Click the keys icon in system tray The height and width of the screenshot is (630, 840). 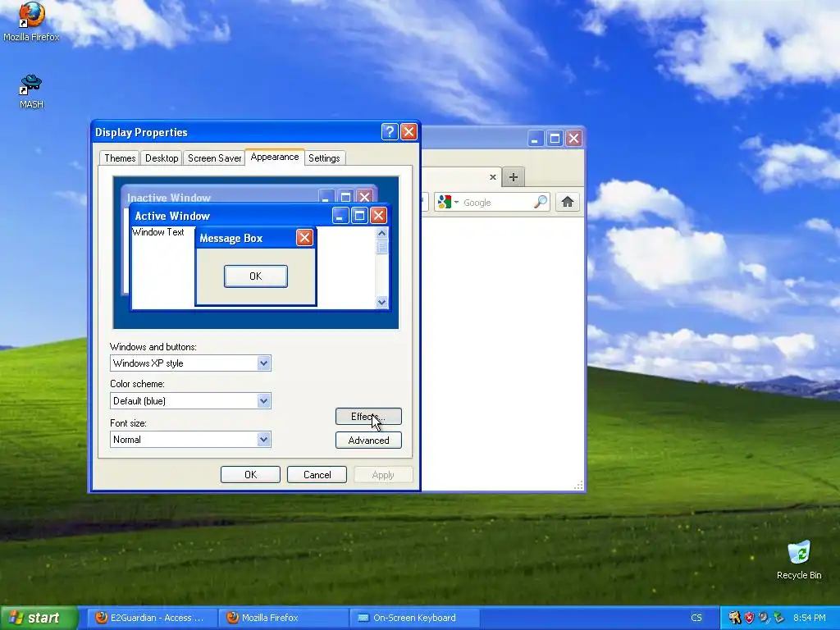click(x=734, y=618)
